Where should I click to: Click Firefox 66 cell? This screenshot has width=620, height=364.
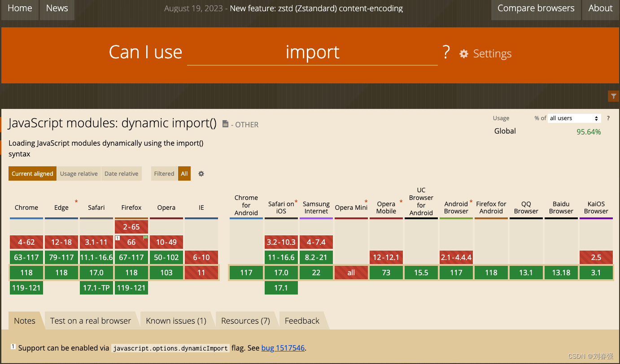click(x=131, y=242)
